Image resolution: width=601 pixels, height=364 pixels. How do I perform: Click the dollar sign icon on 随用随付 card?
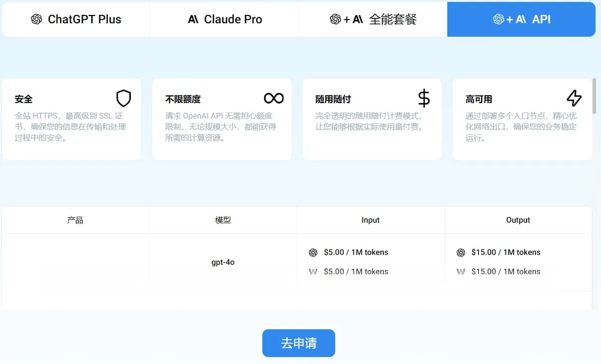click(x=424, y=98)
